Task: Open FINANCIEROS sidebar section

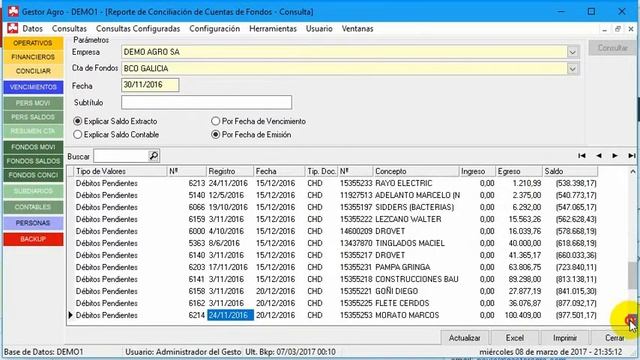Action: click(33, 57)
